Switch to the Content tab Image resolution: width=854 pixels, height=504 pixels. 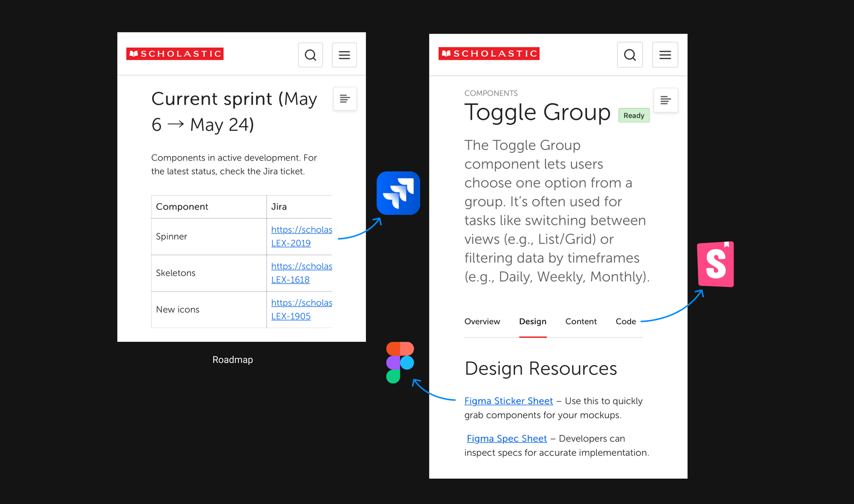click(581, 321)
